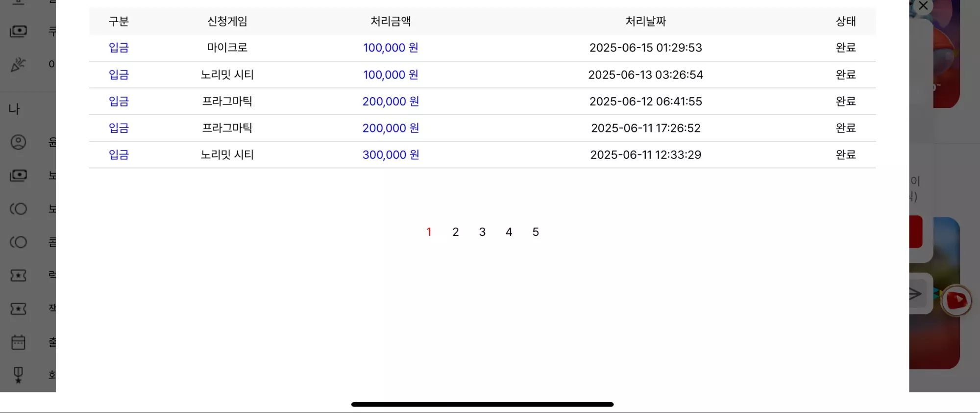980x413 pixels.
Task: Click the party popper sidebar icon
Action: (x=18, y=64)
